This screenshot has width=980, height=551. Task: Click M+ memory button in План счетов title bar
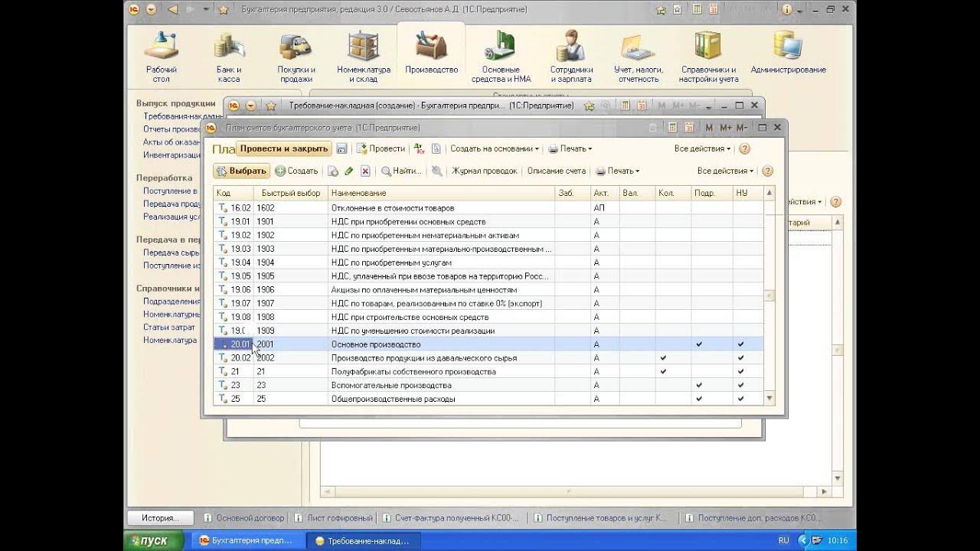725,128
